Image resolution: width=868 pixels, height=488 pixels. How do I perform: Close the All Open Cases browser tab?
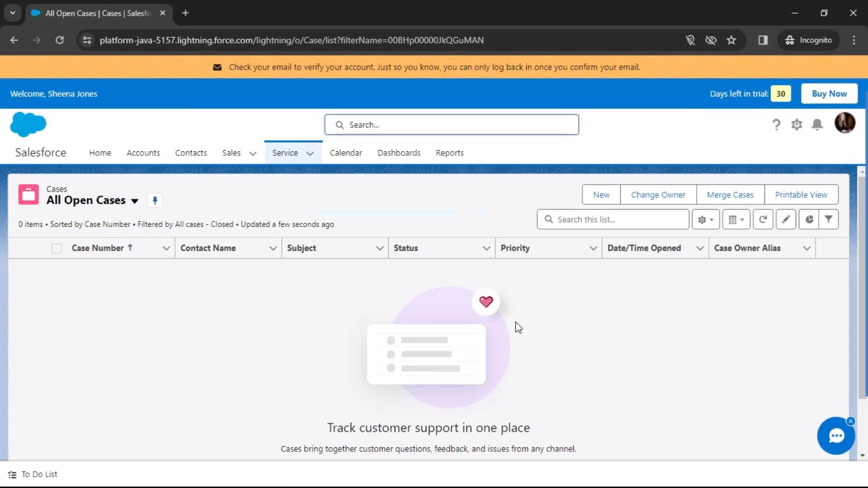(163, 13)
